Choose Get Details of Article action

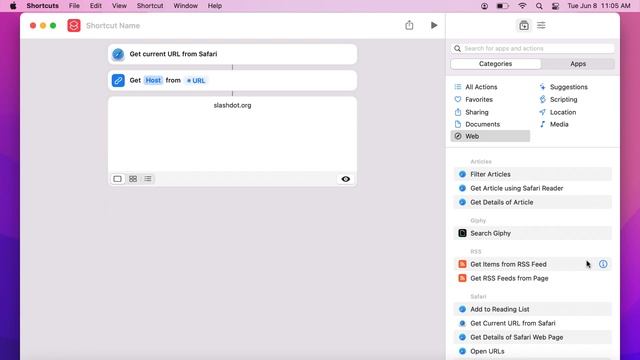pyautogui.click(x=533, y=202)
